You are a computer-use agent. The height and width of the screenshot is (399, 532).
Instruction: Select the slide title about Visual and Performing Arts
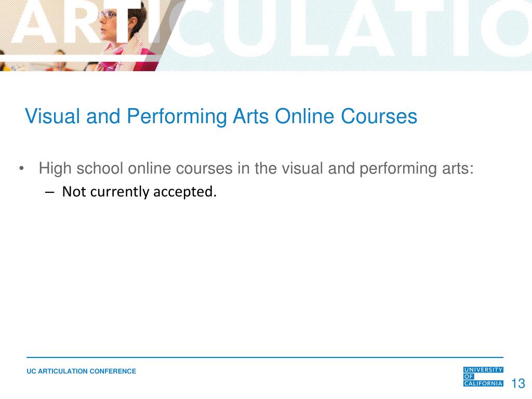[220, 117]
